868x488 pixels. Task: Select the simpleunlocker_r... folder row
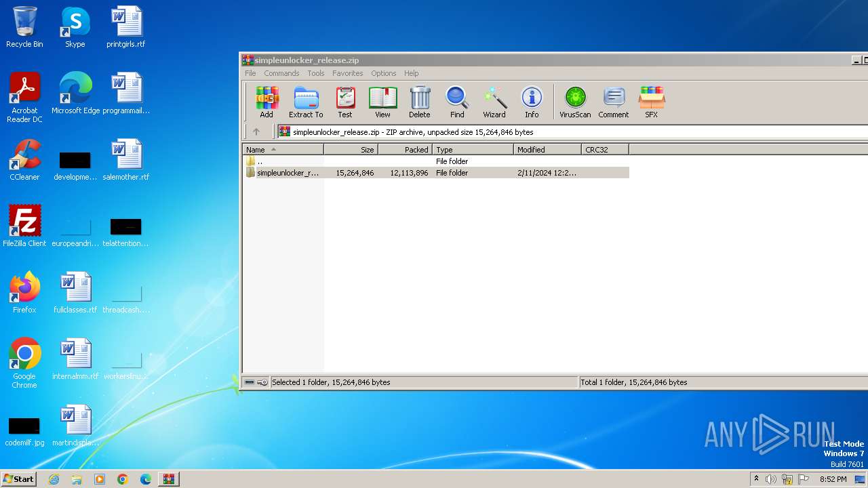click(436, 173)
